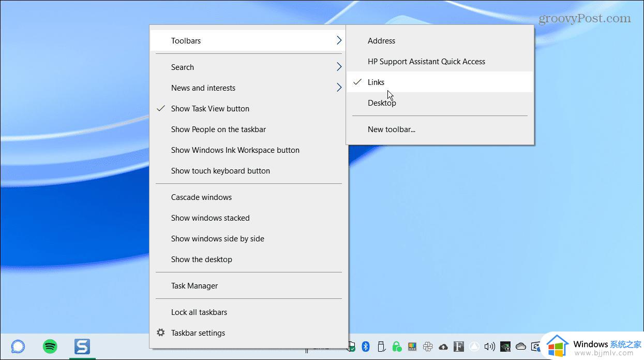Toggle Show Task View button

click(249, 109)
